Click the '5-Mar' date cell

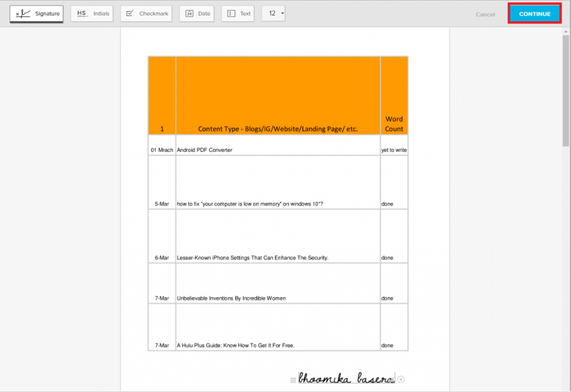click(162, 182)
